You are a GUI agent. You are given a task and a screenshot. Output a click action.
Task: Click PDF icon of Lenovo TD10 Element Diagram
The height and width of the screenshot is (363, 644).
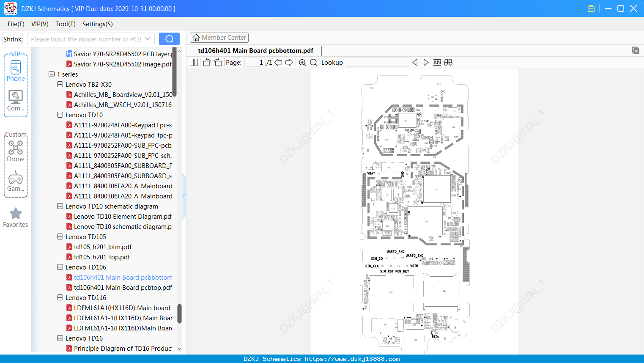point(69,216)
